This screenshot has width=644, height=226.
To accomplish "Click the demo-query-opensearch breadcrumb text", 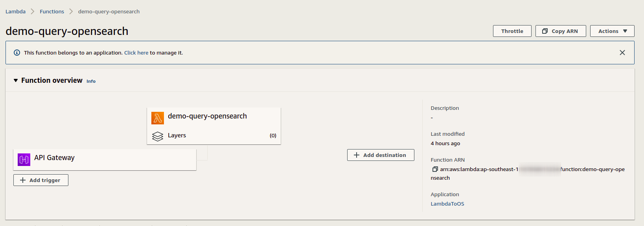I will pyautogui.click(x=109, y=11).
